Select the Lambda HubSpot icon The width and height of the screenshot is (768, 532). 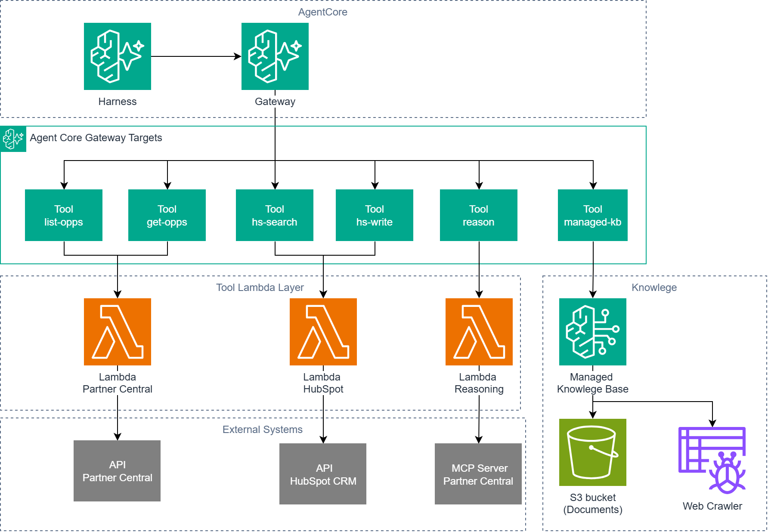(x=323, y=332)
